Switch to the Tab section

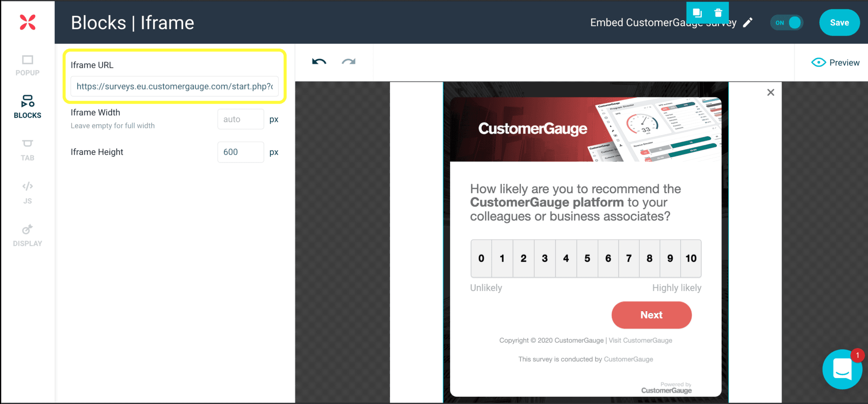(28, 150)
